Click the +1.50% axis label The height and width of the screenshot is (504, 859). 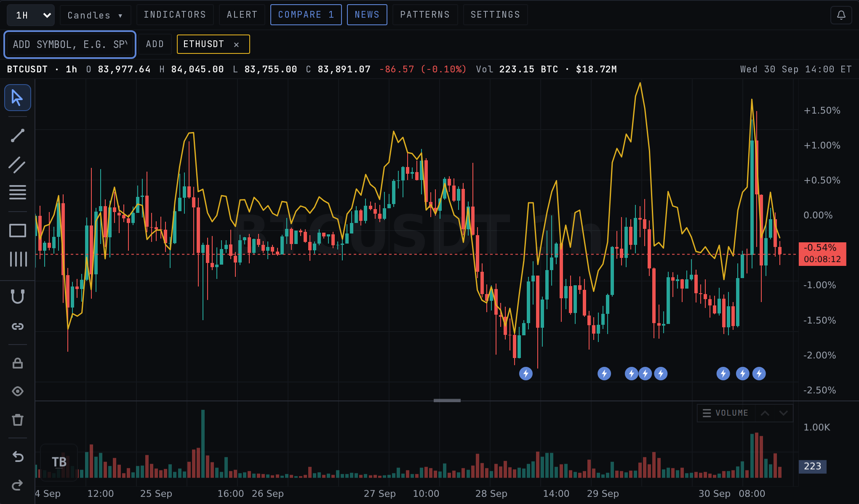pyautogui.click(x=822, y=111)
